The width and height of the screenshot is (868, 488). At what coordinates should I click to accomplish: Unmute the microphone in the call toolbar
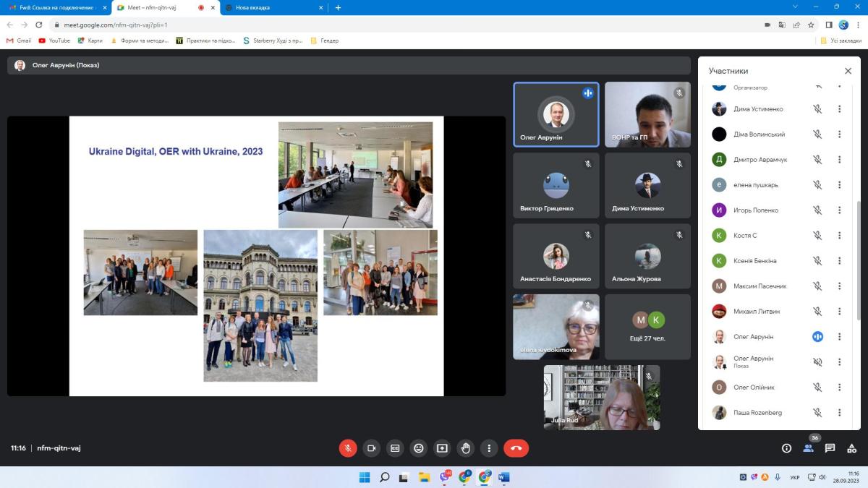tap(348, 448)
